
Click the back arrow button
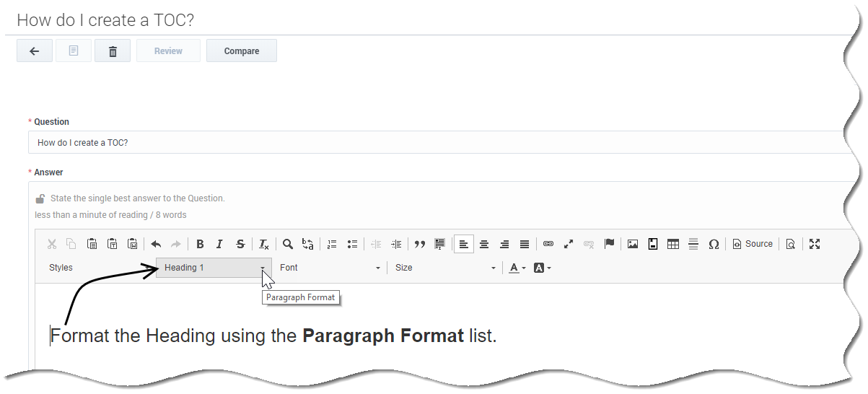[x=35, y=51]
